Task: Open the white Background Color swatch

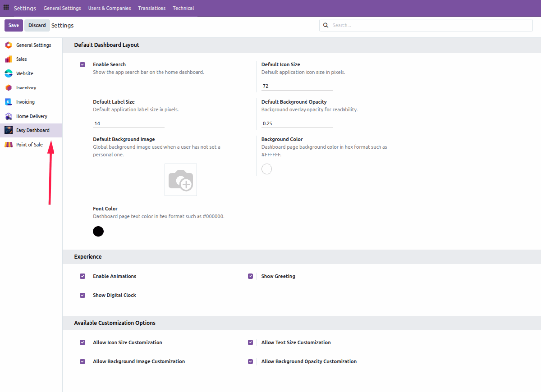Action: (267, 169)
